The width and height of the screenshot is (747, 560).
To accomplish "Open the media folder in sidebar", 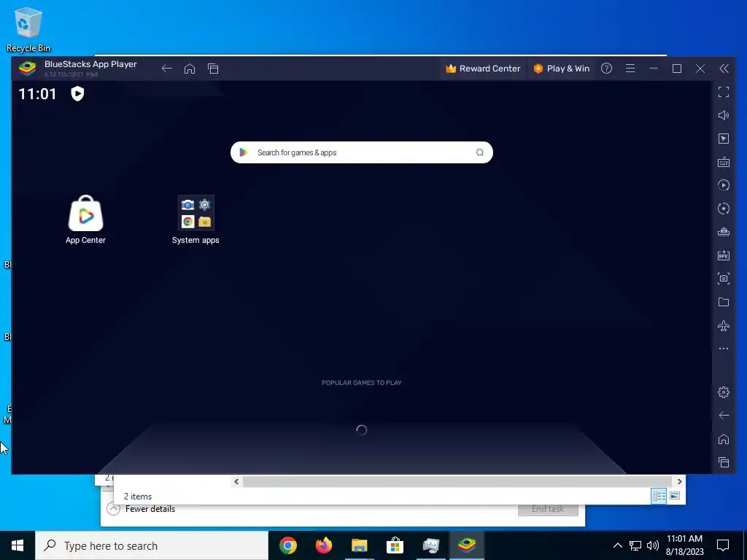I will click(x=724, y=302).
